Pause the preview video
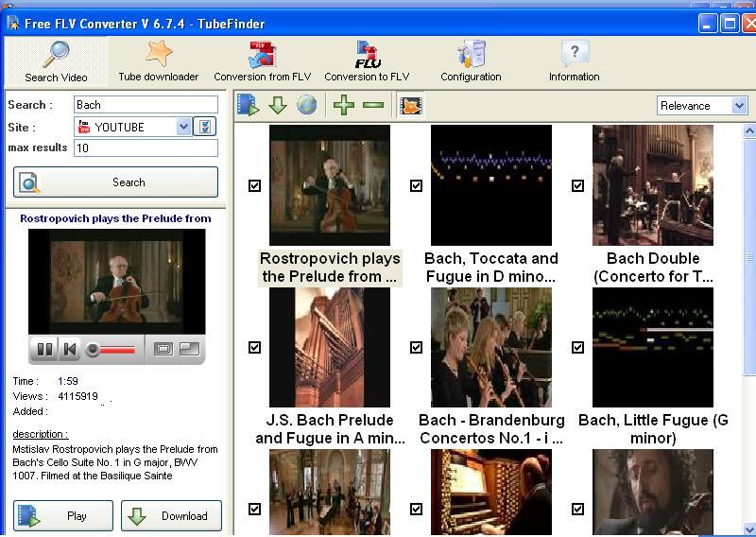The image size is (756, 537). 44,349
